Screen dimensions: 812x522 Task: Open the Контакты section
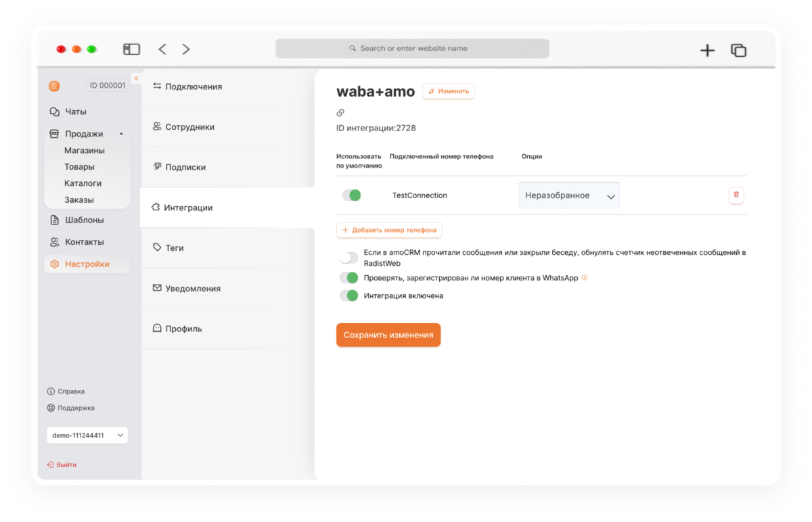pos(85,242)
